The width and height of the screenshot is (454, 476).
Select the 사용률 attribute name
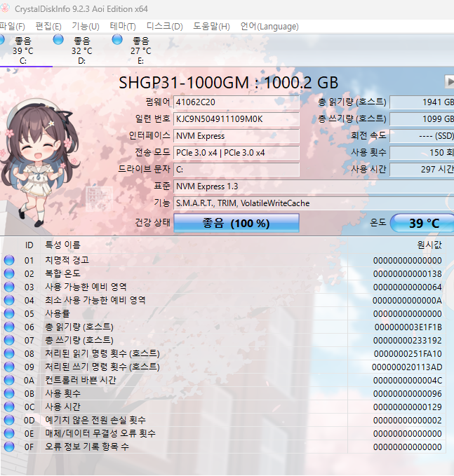click(58, 313)
